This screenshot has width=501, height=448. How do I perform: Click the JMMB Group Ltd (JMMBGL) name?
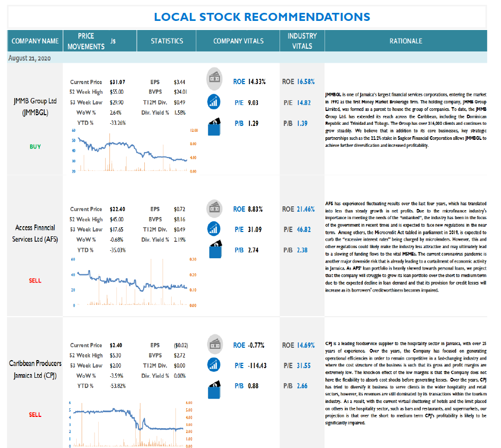pos(35,107)
